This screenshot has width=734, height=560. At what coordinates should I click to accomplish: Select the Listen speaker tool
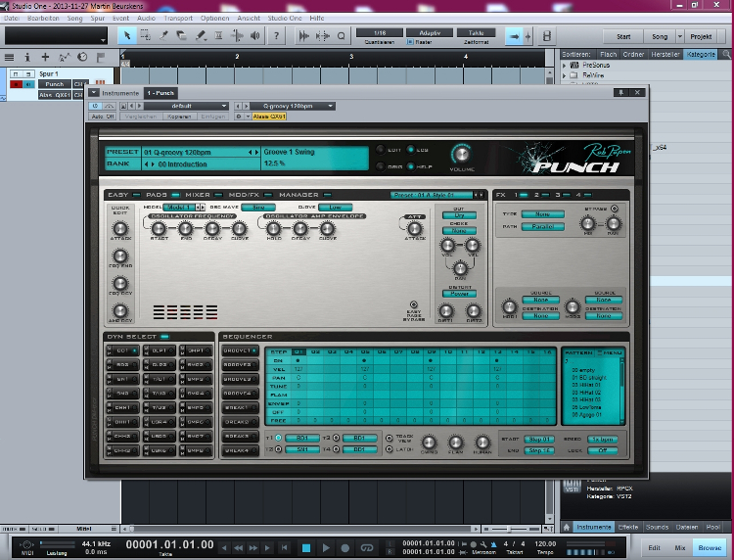pos(255,35)
